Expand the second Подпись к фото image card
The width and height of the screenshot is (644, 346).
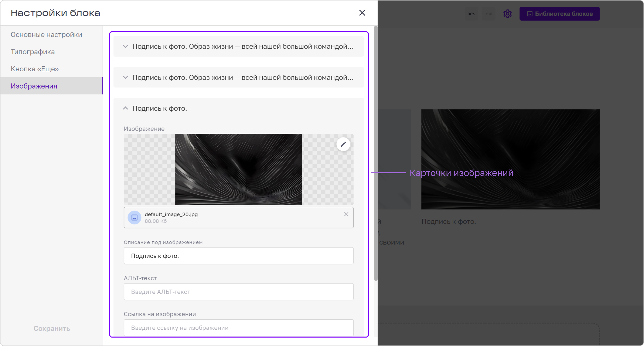coord(239,77)
